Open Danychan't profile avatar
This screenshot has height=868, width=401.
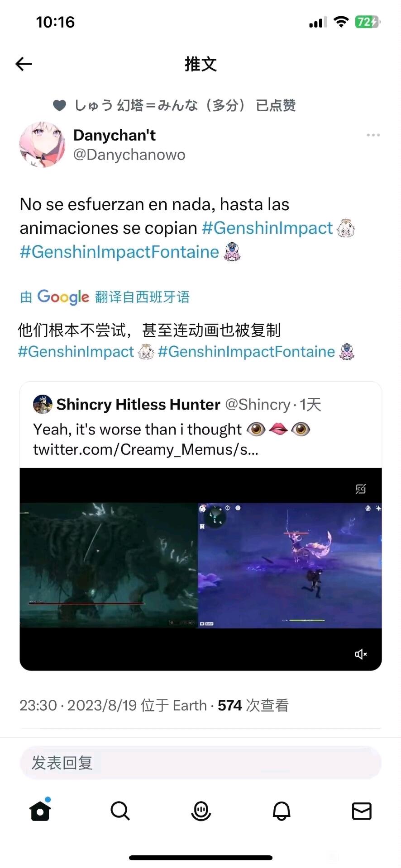42,144
